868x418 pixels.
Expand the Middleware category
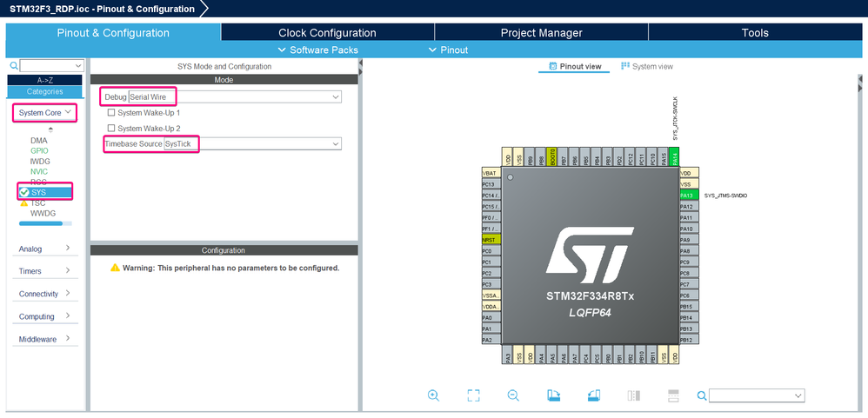tap(45, 339)
